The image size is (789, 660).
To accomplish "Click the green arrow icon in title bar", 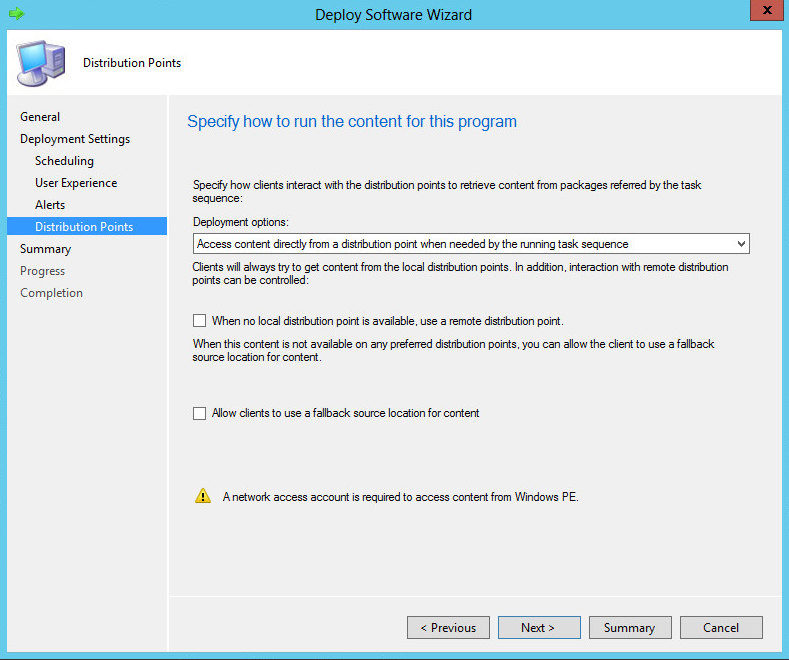I will click(16, 14).
